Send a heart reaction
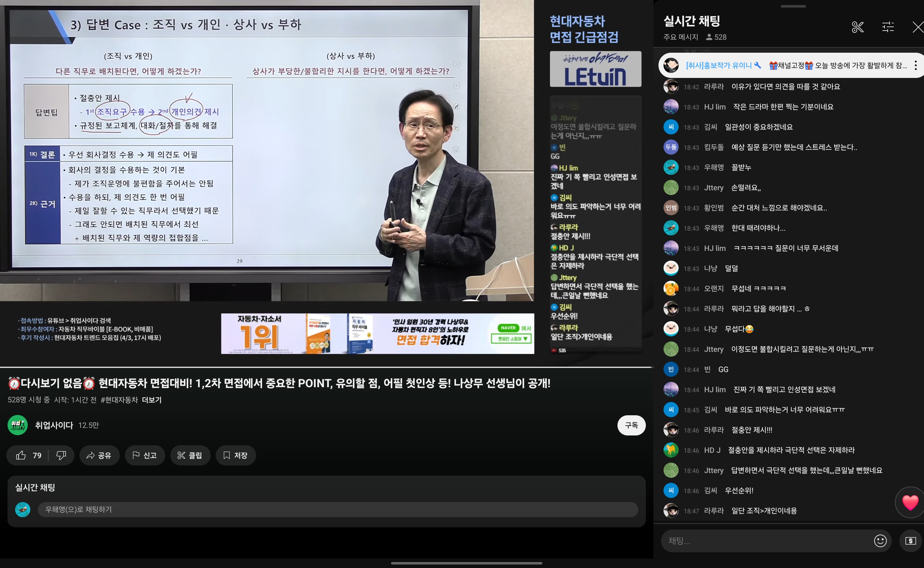 point(910,502)
